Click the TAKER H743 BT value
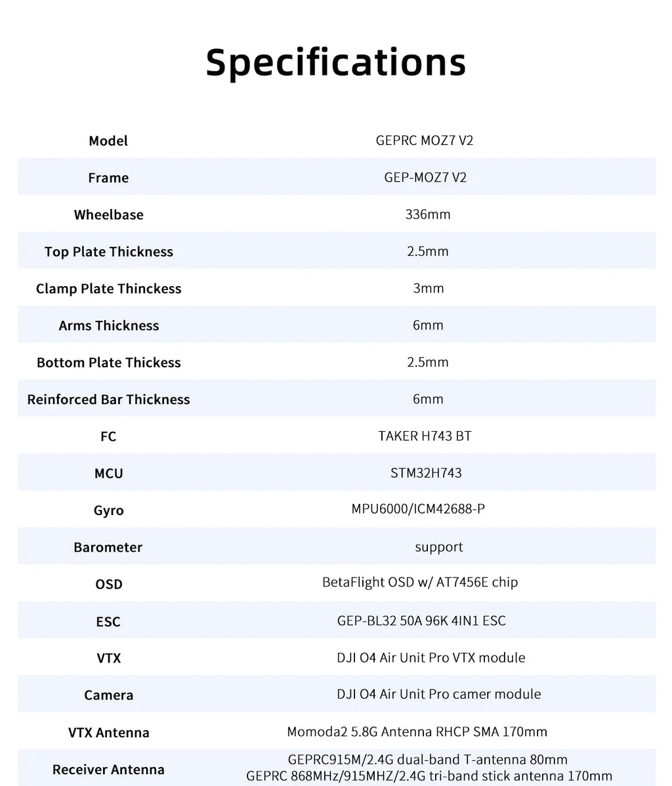This screenshot has width=672, height=786. (425, 436)
